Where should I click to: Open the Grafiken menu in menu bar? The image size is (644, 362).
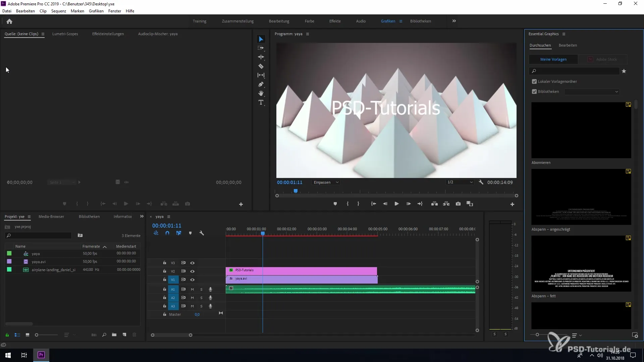click(96, 11)
